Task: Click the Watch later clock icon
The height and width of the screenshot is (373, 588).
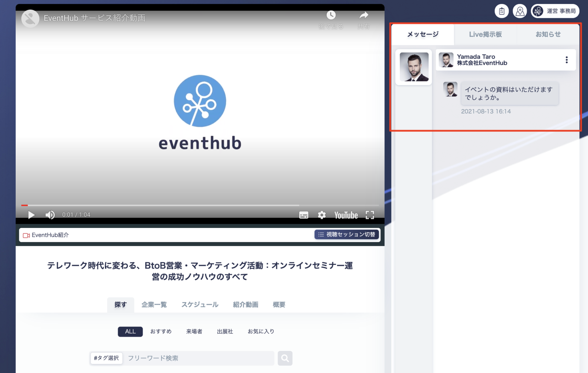Action: (331, 15)
